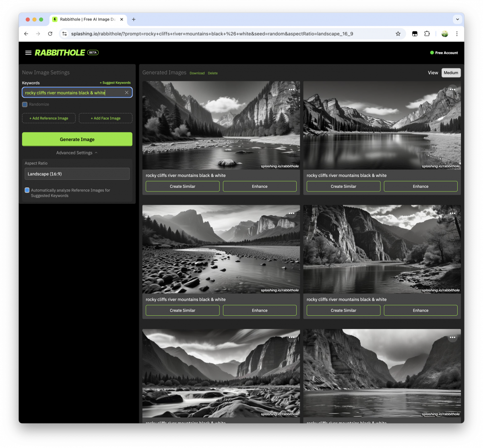Create Similar for first image
The image size is (483, 448).
182,186
